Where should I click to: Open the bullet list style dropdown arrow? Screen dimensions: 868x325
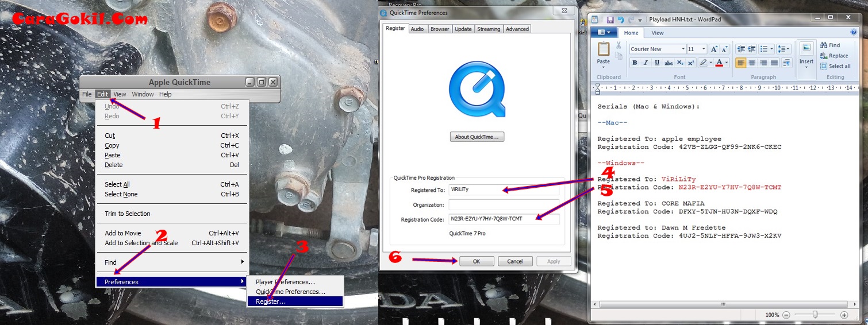click(771, 49)
